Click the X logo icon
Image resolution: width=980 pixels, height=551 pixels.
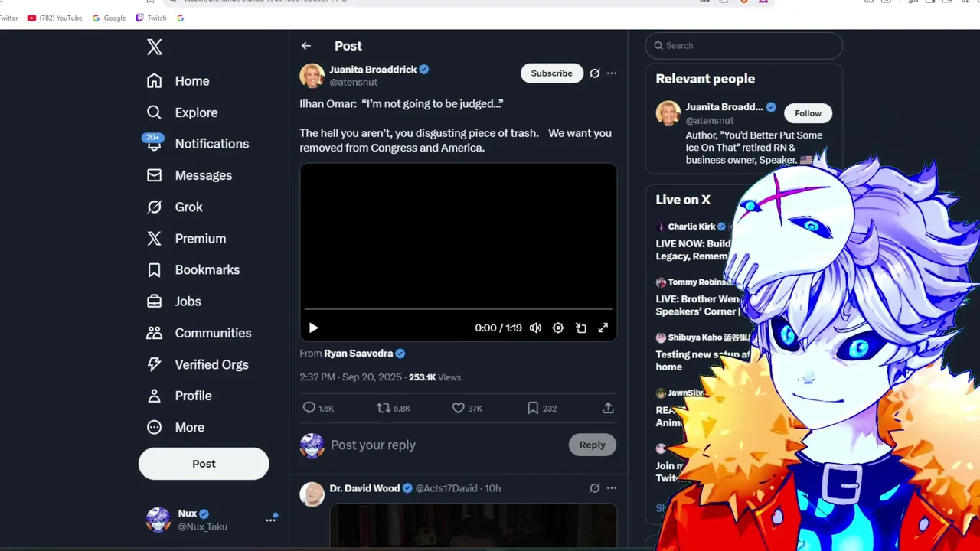tap(155, 47)
